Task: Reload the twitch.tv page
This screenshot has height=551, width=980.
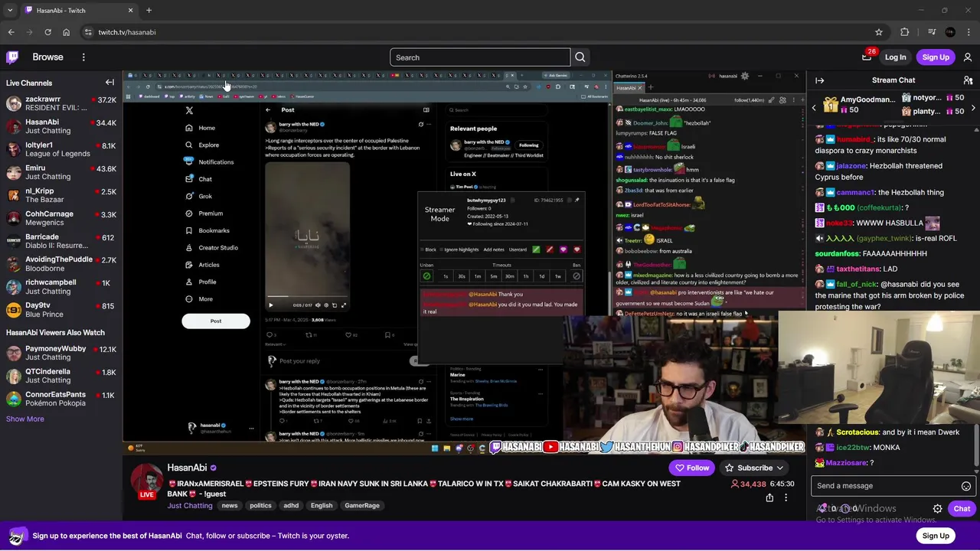Action: click(47, 32)
